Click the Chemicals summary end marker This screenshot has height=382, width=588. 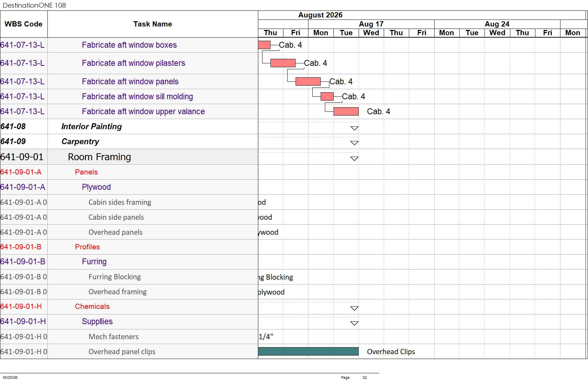[354, 309]
